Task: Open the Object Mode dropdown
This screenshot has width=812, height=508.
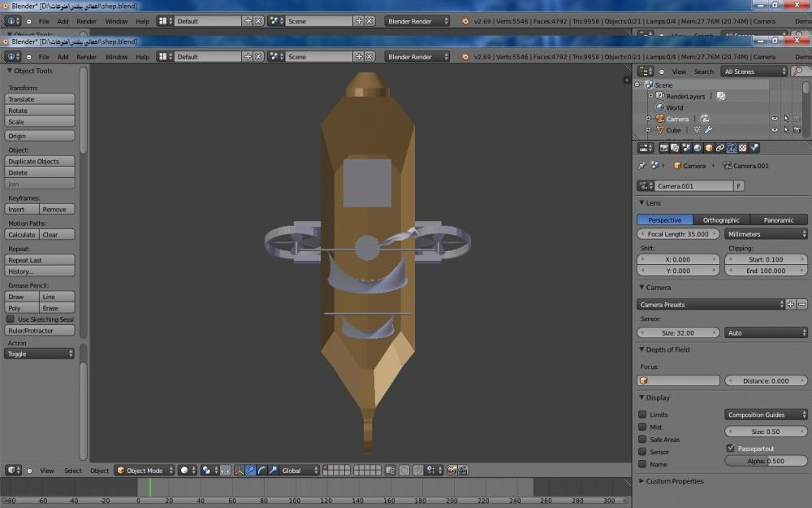Action: tap(145, 470)
